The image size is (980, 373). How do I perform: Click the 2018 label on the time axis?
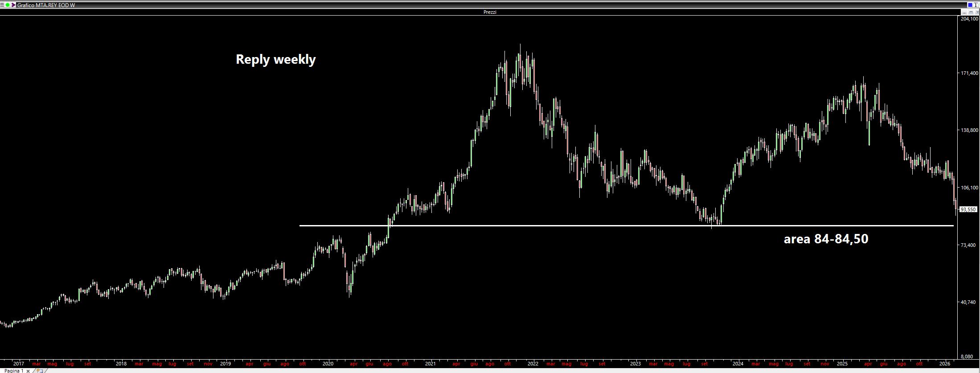pyautogui.click(x=121, y=364)
